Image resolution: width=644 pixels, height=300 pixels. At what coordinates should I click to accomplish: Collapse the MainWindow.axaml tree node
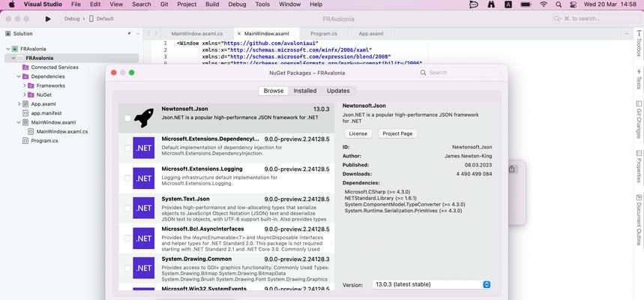tap(19, 122)
